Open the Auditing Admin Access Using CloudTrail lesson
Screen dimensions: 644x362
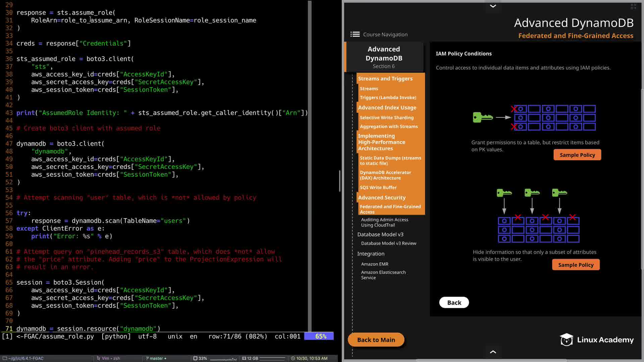tap(384, 222)
